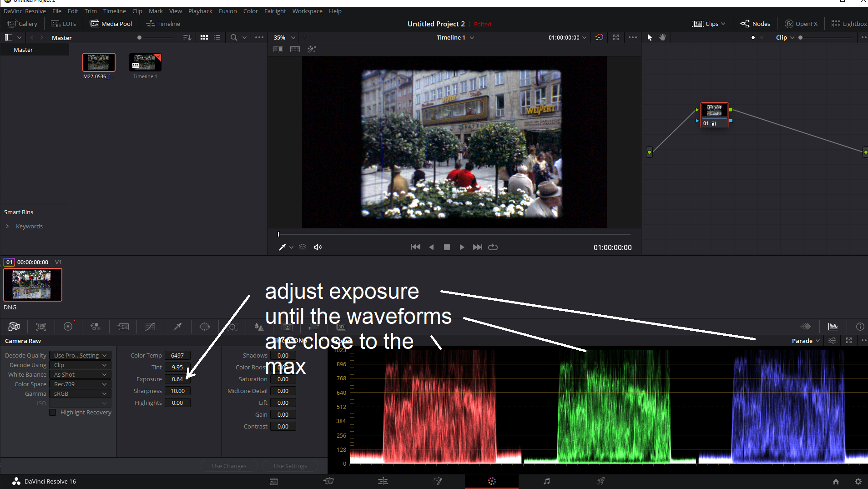Select node 01 in the node editor

[x=714, y=115]
